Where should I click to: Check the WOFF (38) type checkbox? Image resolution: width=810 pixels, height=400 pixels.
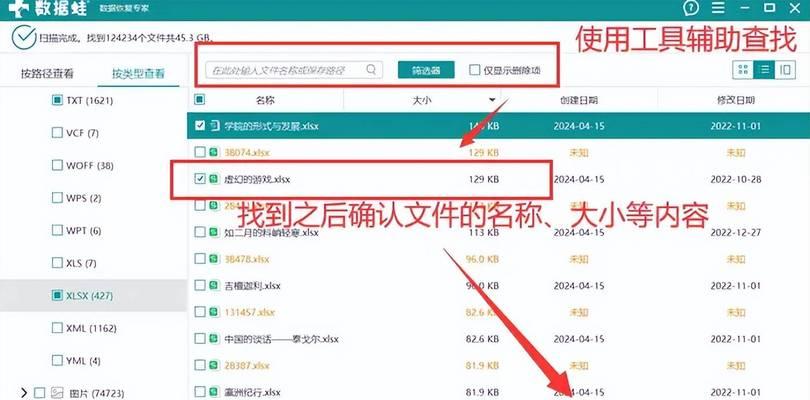click(x=57, y=165)
